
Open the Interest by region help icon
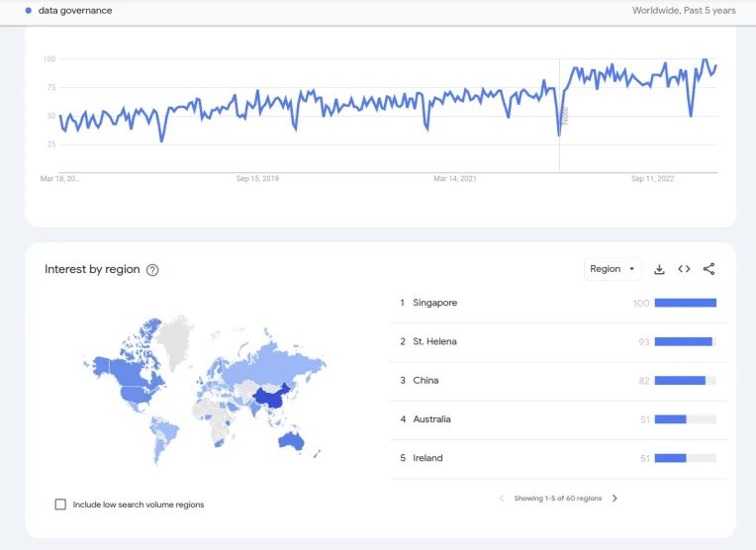pos(152,270)
